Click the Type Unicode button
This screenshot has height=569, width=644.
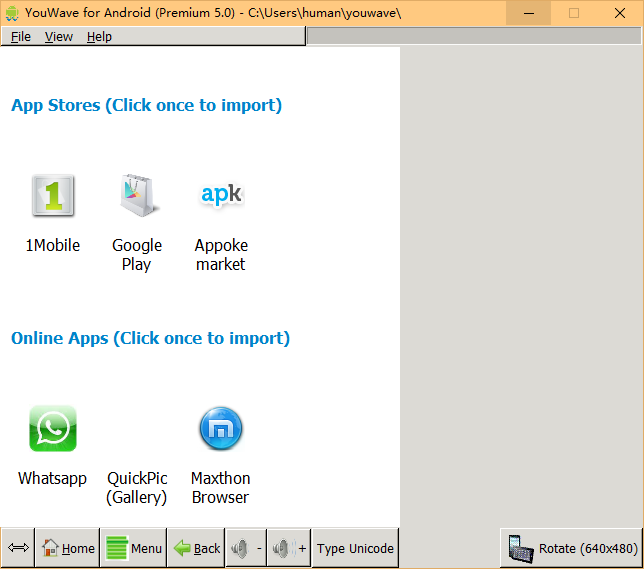[356, 548]
